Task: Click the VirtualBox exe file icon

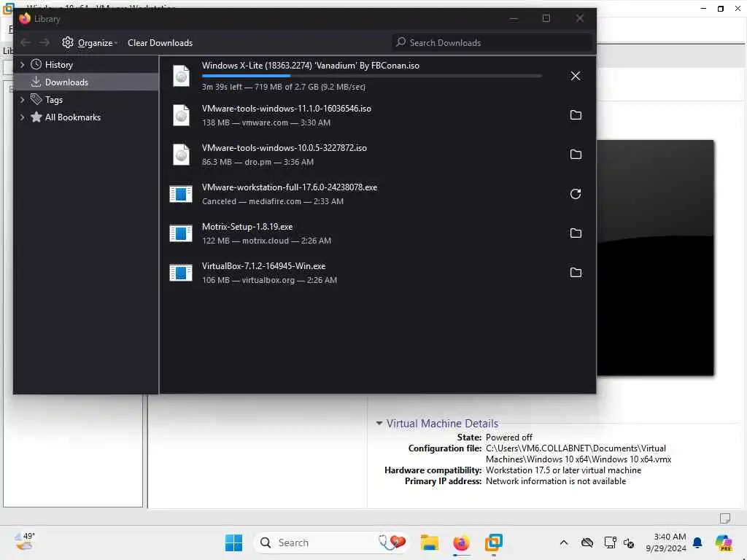Action: pos(181,273)
